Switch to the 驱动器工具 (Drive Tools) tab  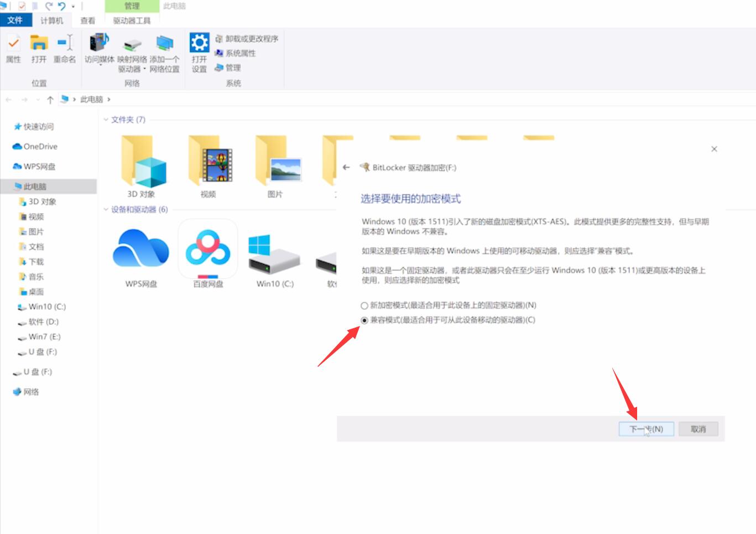point(132,20)
